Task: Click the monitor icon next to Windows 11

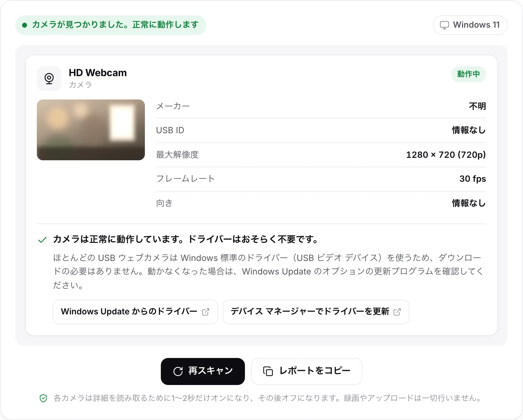Action: (x=444, y=25)
